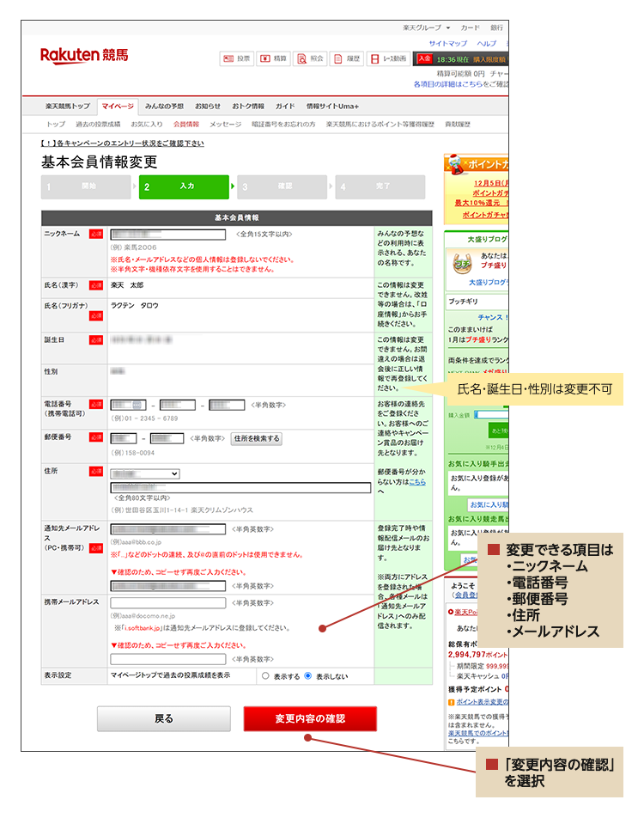Open the campaign entry status link

pyautogui.click(x=123, y=143)
